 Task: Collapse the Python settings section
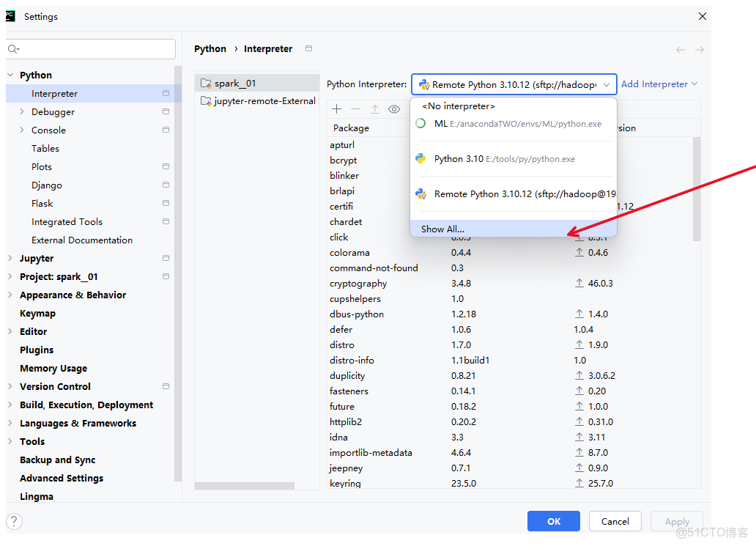10,75
